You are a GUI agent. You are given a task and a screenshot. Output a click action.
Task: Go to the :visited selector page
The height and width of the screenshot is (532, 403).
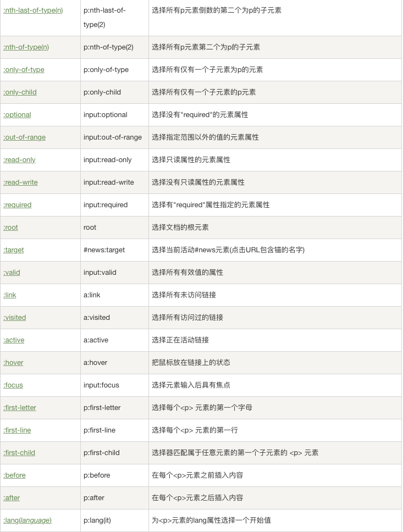point(15,318)
